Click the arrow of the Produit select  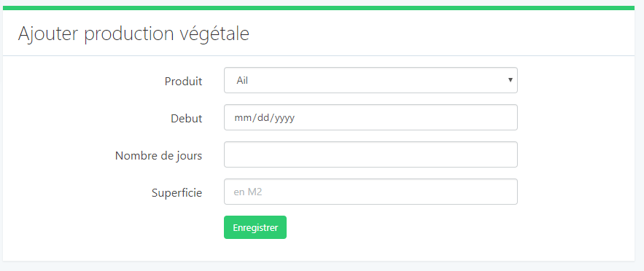[510, 80]
